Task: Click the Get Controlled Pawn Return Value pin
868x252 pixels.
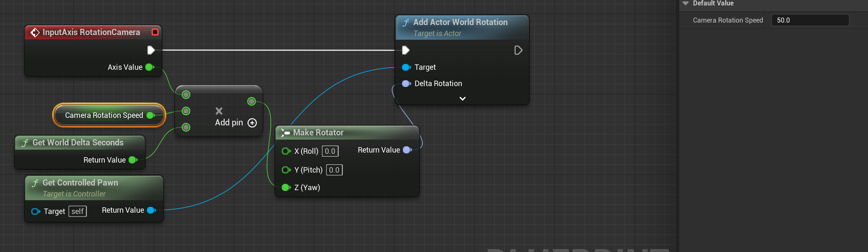Action: coord(152,210)
